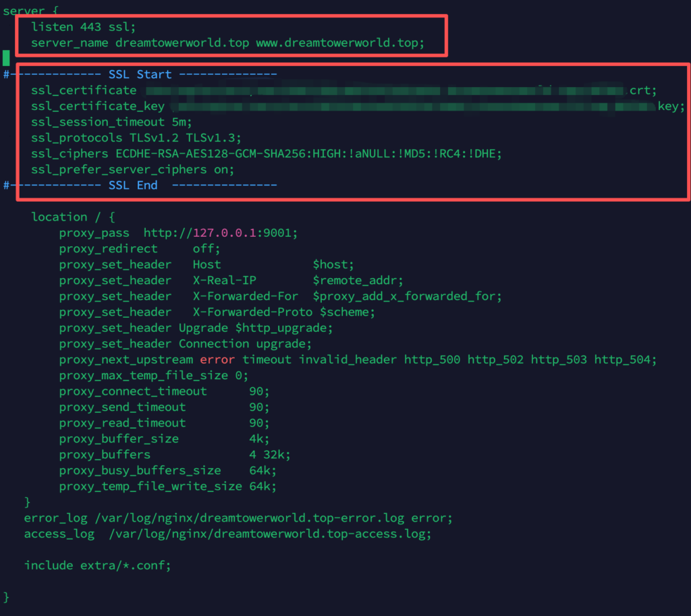Click the $remote_addr variable
691x616 pixels.
point(358,280)
